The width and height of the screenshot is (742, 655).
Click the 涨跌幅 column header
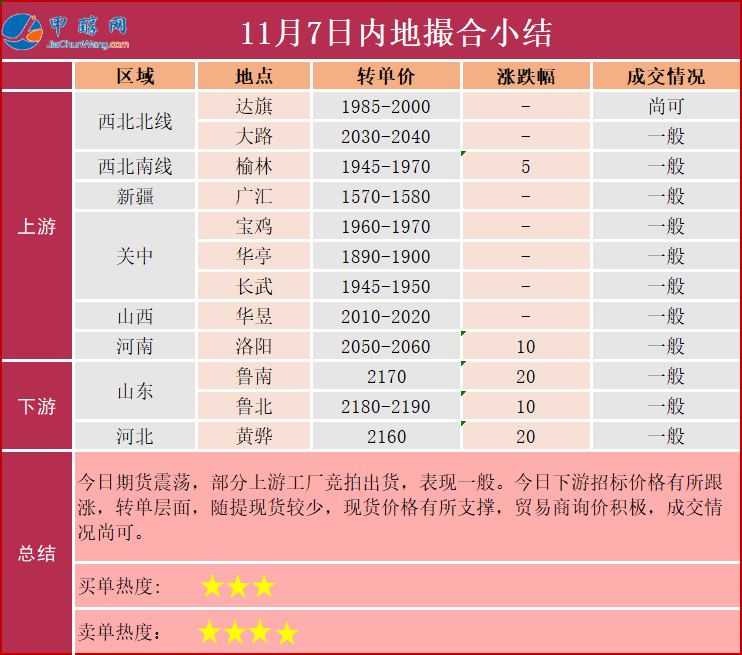pyautogui.click(x=526, y=77)
